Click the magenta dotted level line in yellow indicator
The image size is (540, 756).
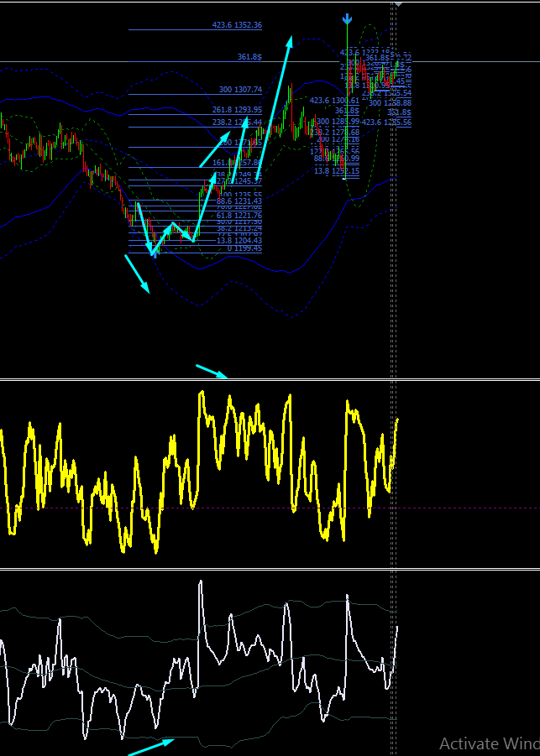[x=270, y=508]
